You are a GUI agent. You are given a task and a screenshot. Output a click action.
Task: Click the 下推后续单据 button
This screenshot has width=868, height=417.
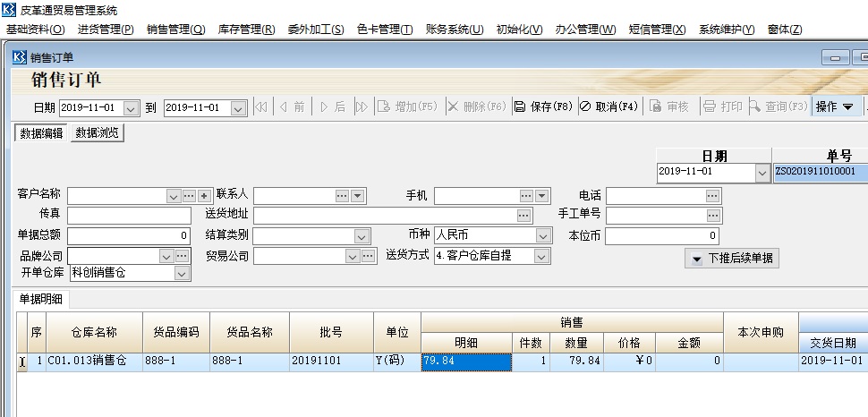click(x=732, y=258)
